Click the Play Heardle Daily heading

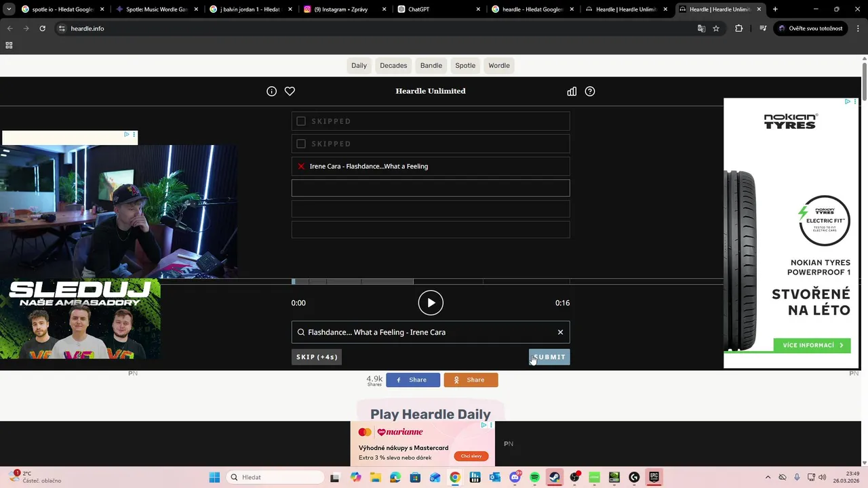tap(431, 414)
